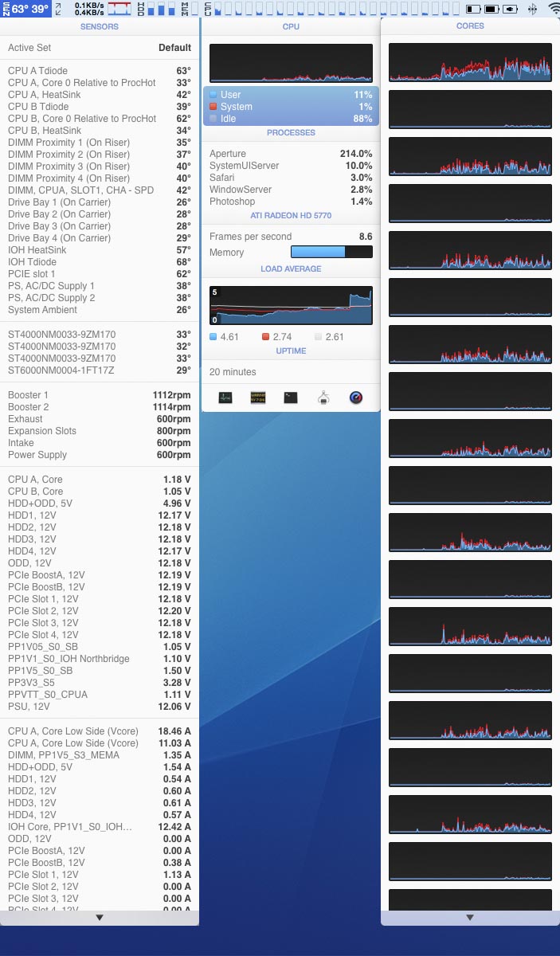Click the Idle 88% row
The image size is (560, 956).
pos(291,119)
